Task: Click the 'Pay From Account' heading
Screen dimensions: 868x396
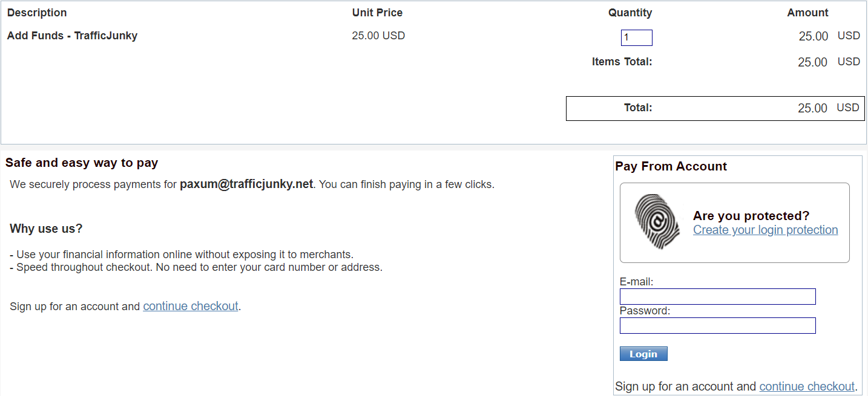Action: tap(671, 166)
